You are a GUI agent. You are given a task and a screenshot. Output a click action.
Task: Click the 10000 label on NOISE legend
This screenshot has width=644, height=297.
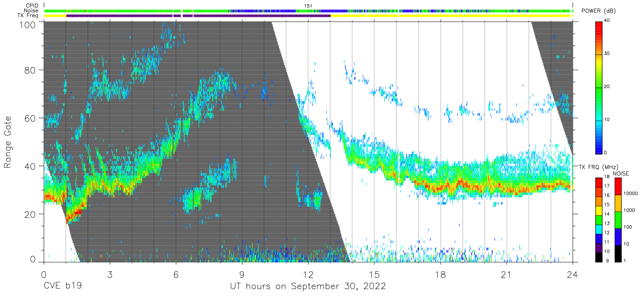click(631, 193)
